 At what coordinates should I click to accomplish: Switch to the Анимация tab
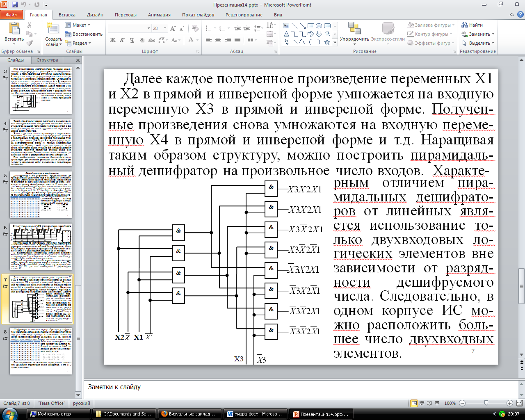(159, 15)
